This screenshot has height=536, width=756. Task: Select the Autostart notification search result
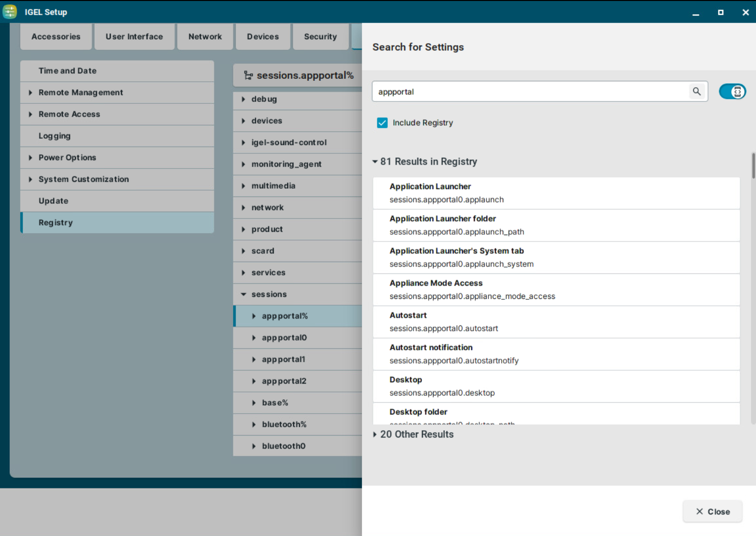pyautogui.click(x=556, y=354)
